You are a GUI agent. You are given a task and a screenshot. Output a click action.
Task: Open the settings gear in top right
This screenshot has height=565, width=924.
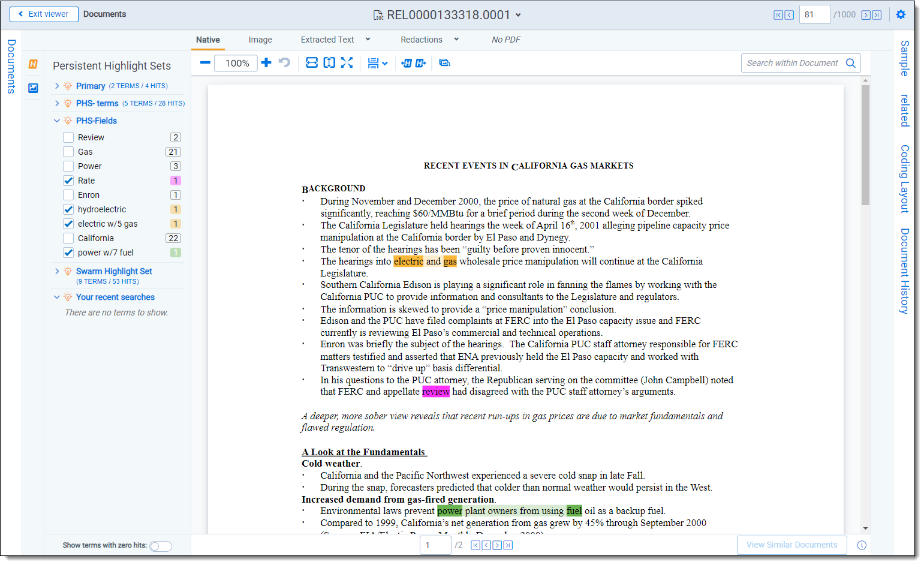pyautogui.click(x=901, y=14)
